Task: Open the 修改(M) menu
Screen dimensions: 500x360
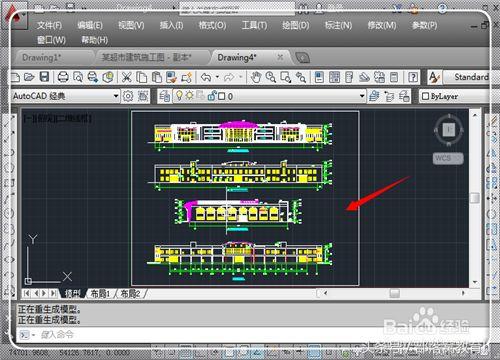Action: coord(382,25)
